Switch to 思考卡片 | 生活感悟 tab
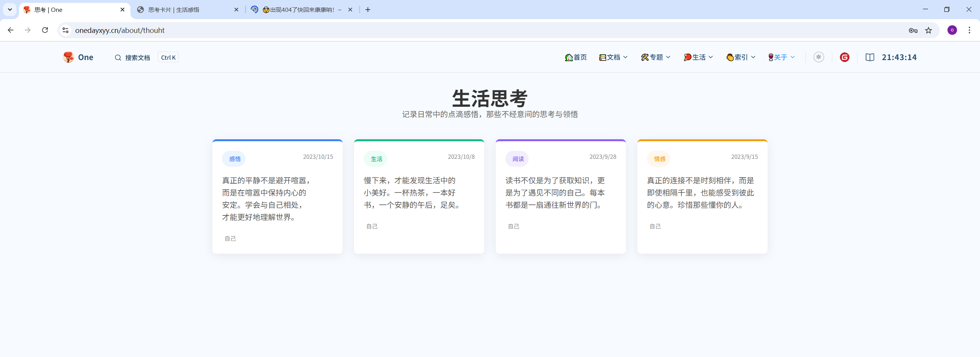Image resolution: width=980 pixels, height=357 pixels. pos(188,10)
